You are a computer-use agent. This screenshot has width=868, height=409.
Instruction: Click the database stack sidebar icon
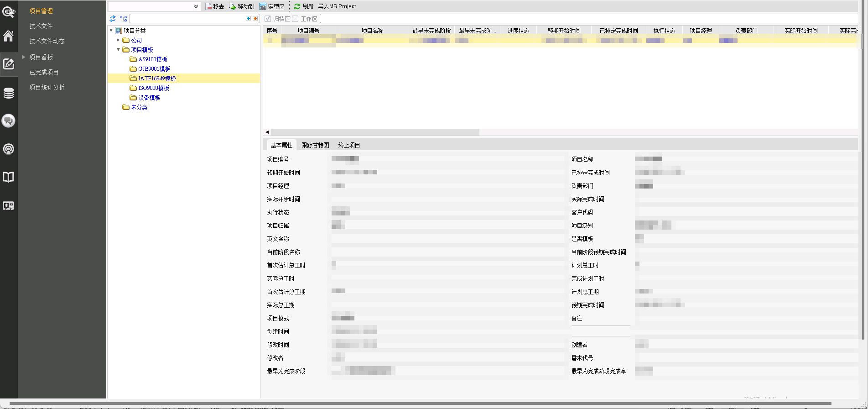[x=8, y=93]
